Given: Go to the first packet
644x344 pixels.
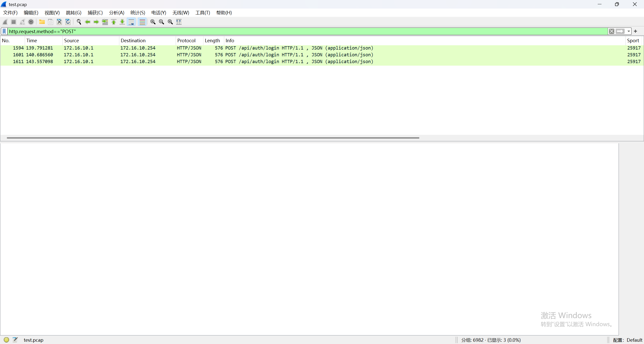Looking at the screenshot, I should (114, 22).
